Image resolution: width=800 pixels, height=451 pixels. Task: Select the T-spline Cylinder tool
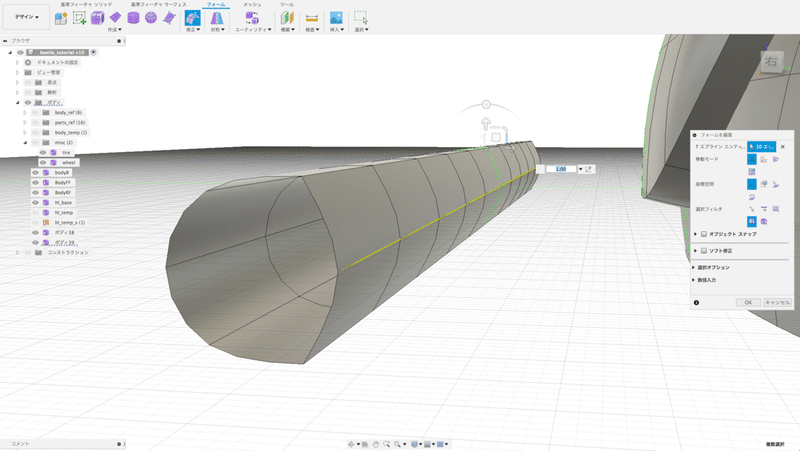tap(133, 18)
